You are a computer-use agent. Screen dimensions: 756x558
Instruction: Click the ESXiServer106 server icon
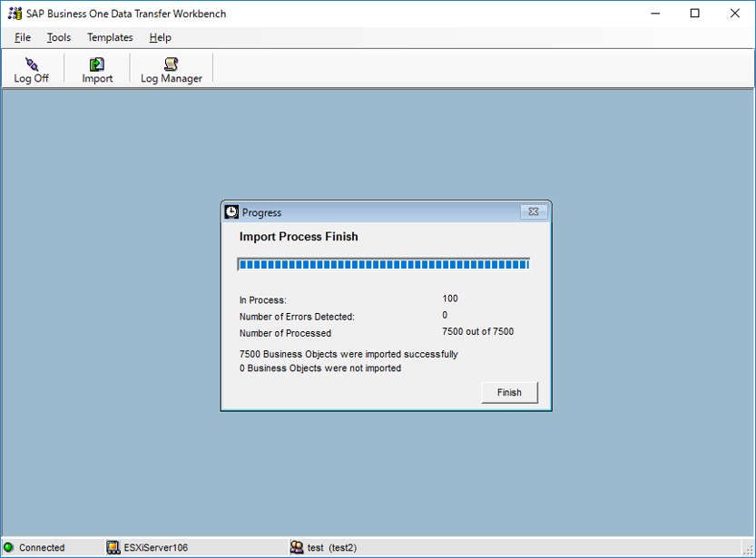113,547
